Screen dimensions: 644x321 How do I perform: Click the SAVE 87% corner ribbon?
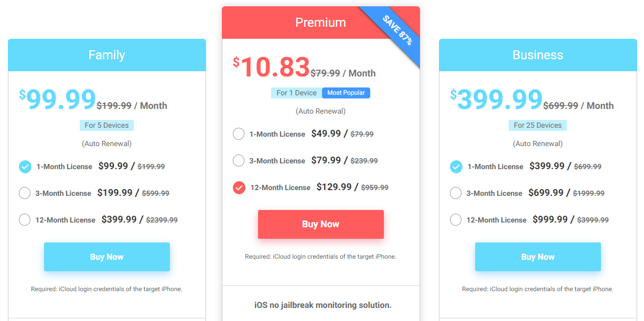point(397,30)
